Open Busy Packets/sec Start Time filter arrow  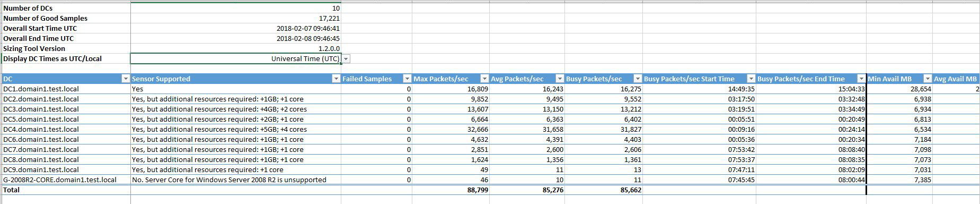[751, 79]
